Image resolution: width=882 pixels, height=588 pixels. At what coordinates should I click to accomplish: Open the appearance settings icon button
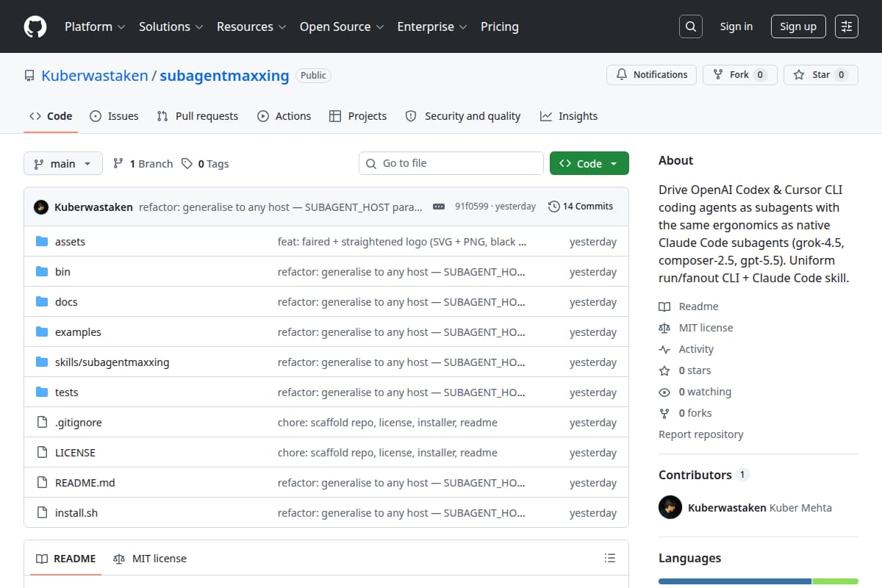coord(847,26)
